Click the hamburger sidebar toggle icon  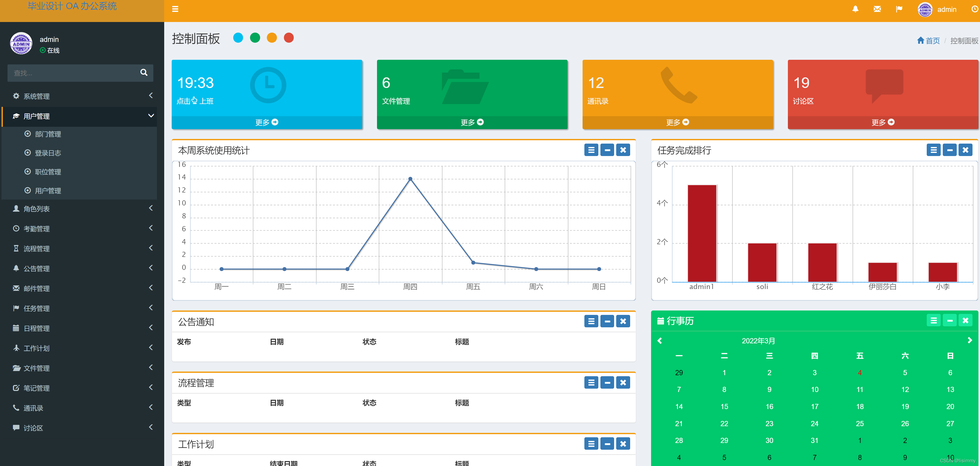tap(175, 9)
